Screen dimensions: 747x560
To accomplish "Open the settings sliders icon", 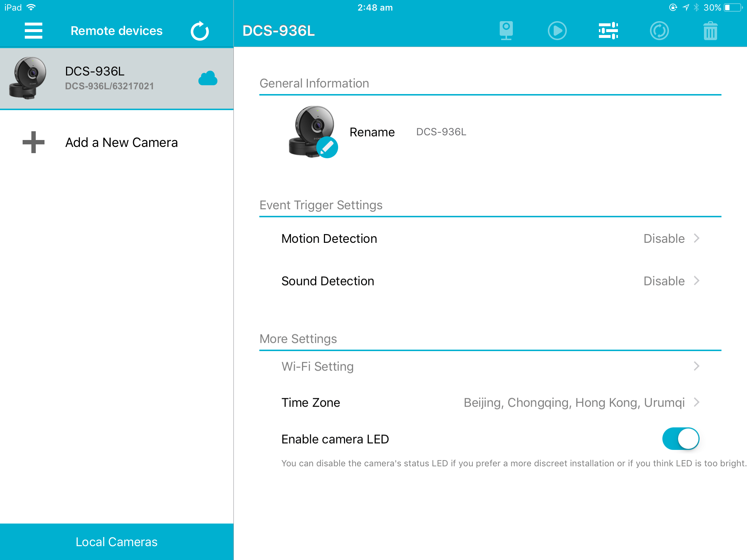I will tap(608, 31).
